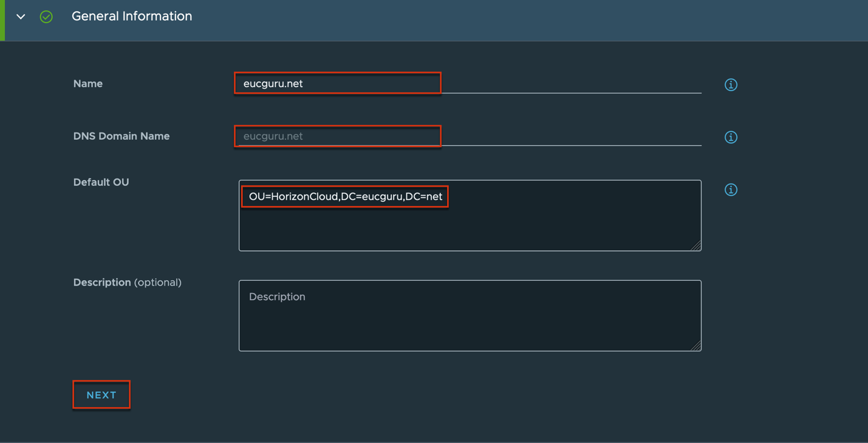Click the Name field label
This screenshot has width=868, height=443.
(88, 84)
